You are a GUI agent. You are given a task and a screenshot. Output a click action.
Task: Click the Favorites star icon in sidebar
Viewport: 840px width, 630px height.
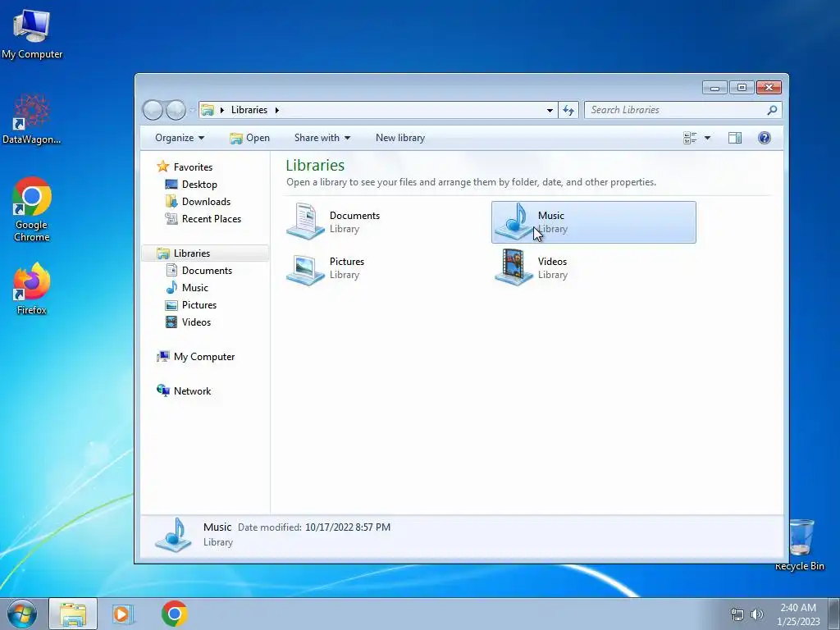pos(163,167)
